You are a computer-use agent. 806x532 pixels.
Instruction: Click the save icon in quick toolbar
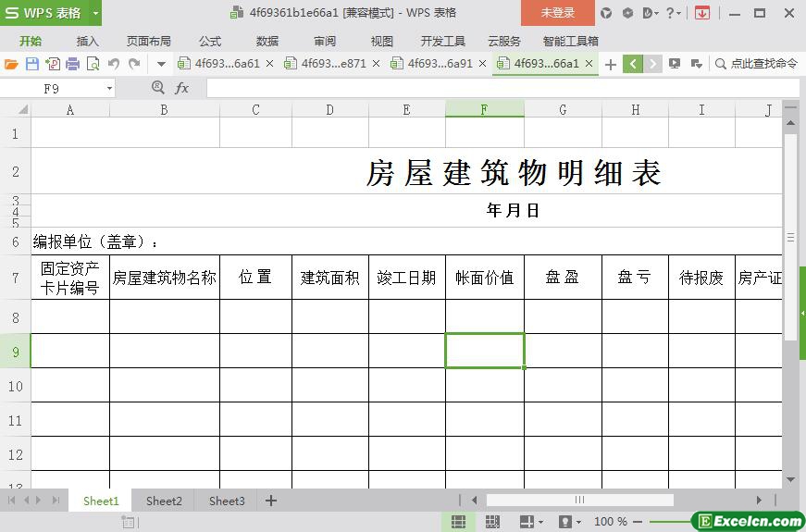click(x=31, y=64)
